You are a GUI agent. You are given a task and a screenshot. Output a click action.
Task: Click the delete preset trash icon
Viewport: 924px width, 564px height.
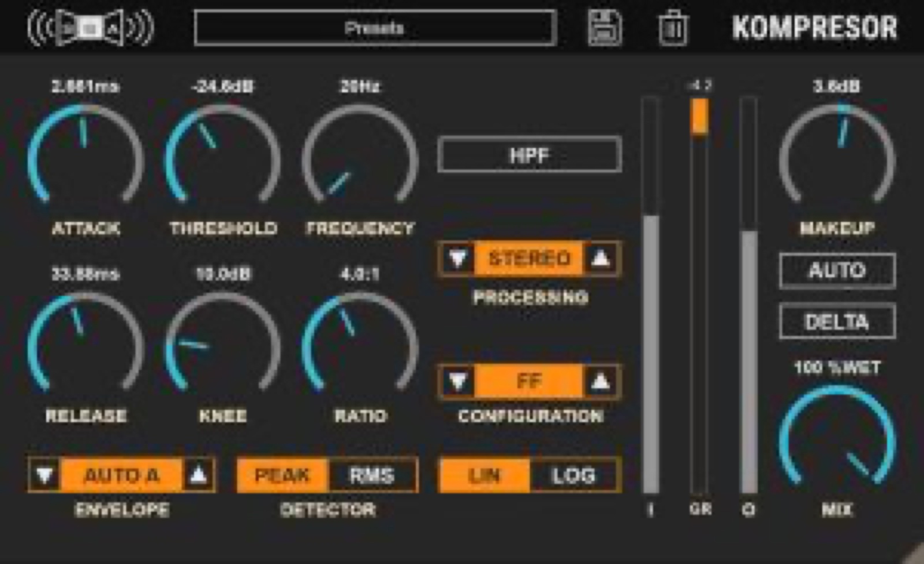[673, 27]
